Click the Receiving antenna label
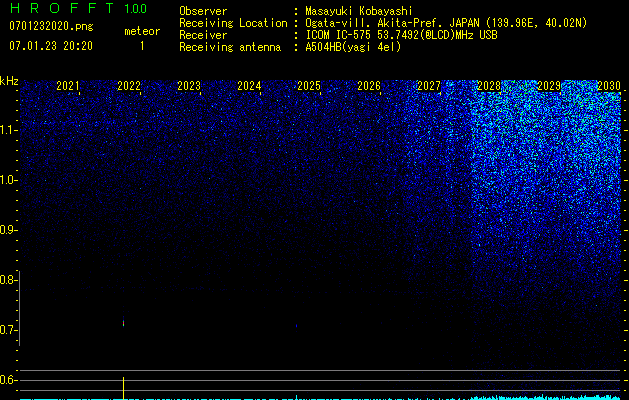The height and width of the screenshot is (400, 629). click(230, 47)
